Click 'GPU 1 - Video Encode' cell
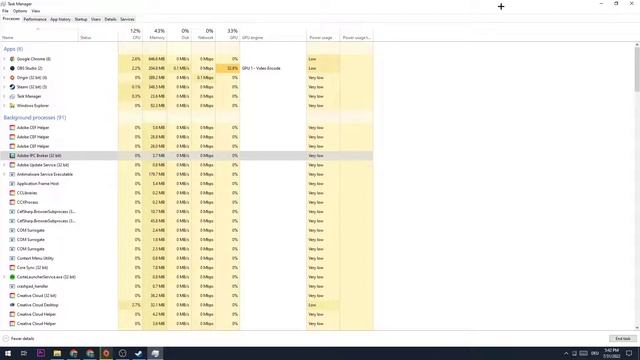 point(261,68)
